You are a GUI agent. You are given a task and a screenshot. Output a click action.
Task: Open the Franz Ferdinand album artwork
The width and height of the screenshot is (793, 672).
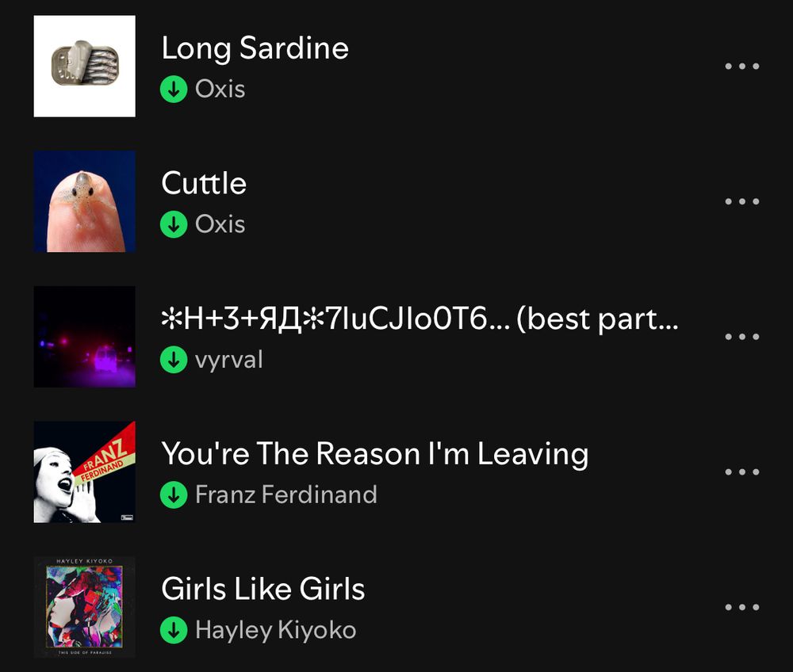tap(85, 472)
